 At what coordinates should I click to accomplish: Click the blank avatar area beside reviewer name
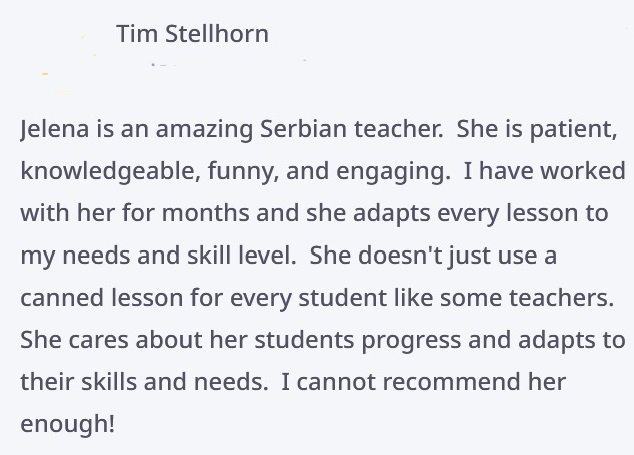click(65, 55)
